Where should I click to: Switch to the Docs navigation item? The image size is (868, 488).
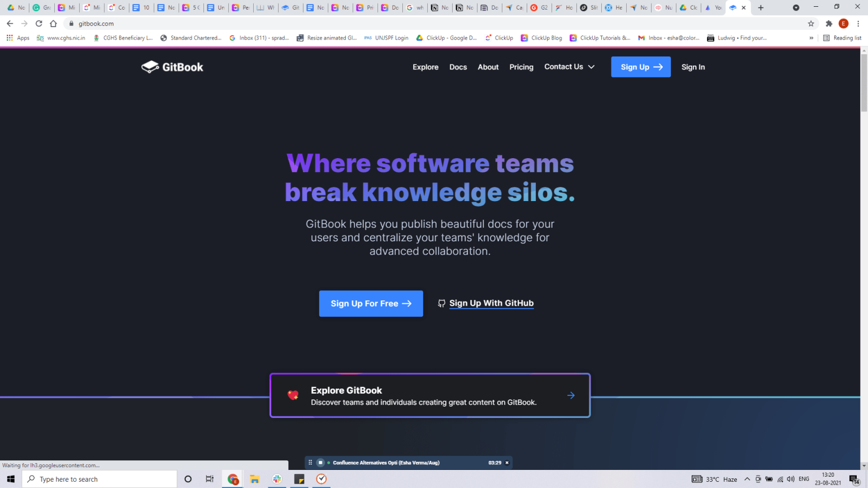(458, 67)
